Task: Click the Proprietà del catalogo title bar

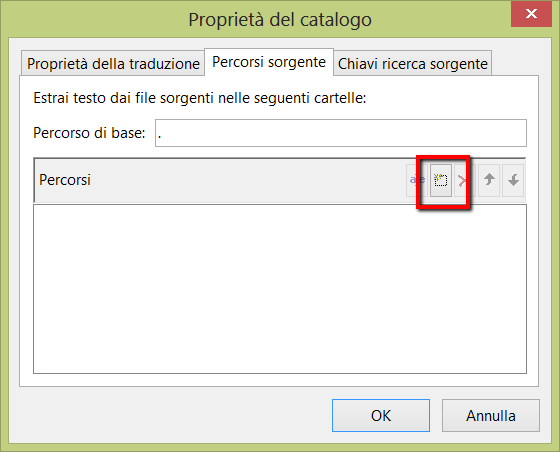Action: click(280, 19)
